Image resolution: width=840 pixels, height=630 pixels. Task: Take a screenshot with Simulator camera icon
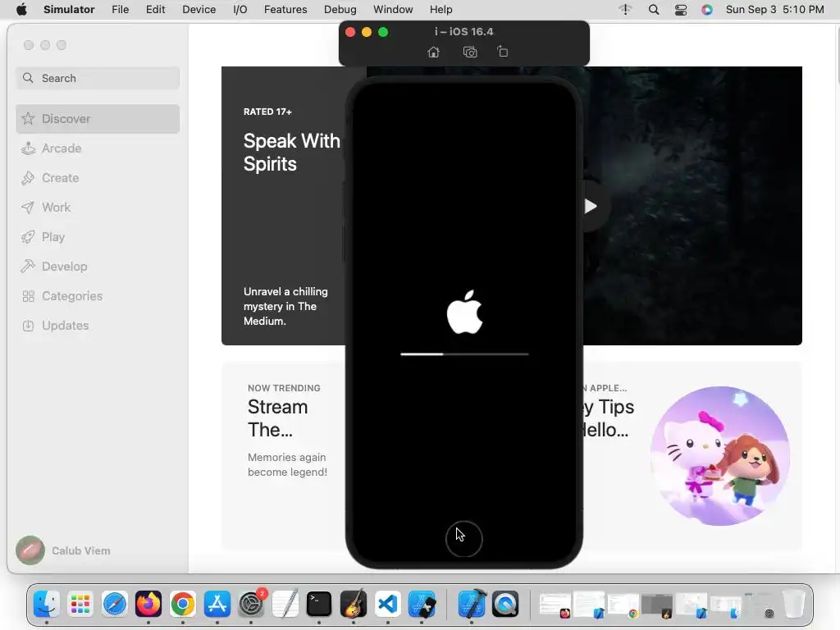470,52
